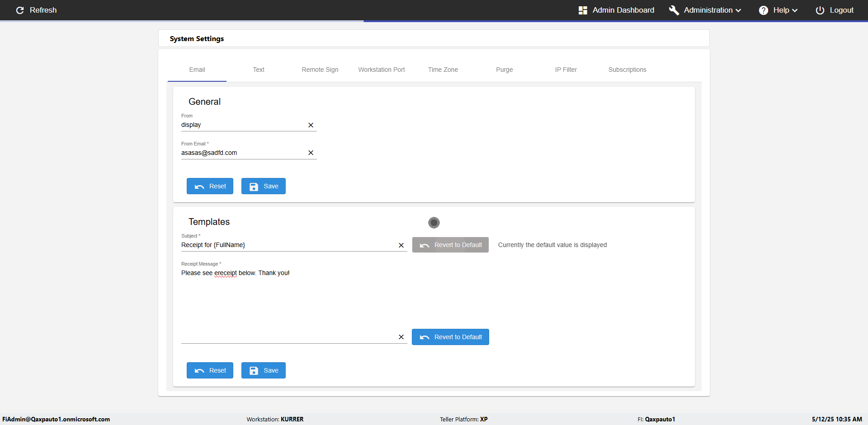Screen dimensions: 868x425
Task: Click the date and time in status bar
Action: click(837, 419)
